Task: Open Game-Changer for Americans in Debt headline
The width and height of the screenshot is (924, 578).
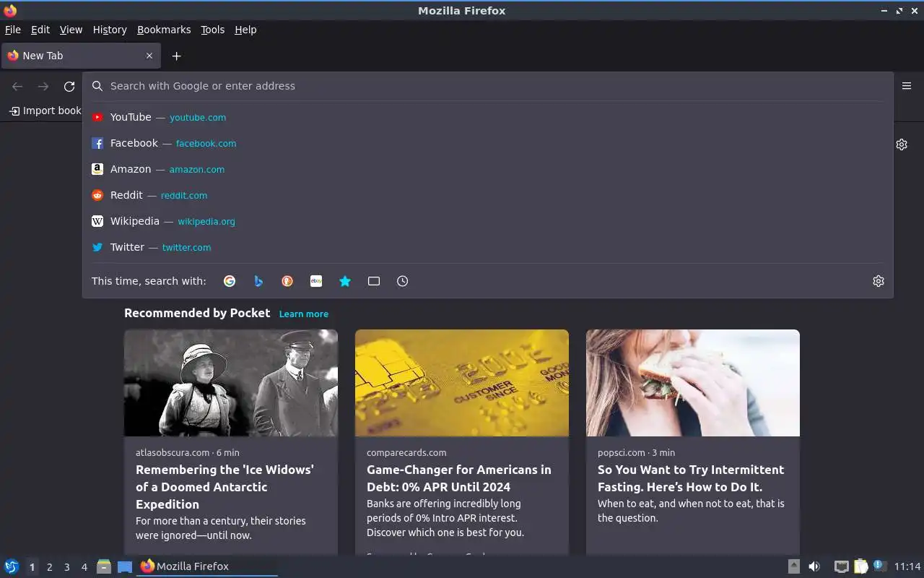Action: pyautogui.click(x=459, y=478)
